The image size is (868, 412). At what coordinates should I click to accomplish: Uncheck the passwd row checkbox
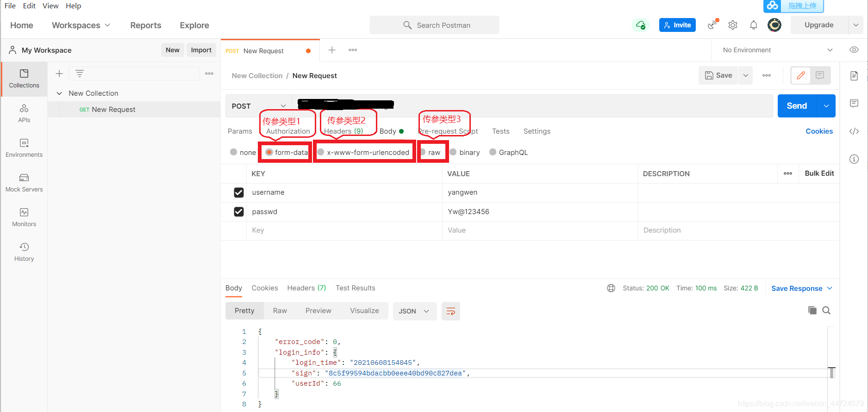click(239, 212)
